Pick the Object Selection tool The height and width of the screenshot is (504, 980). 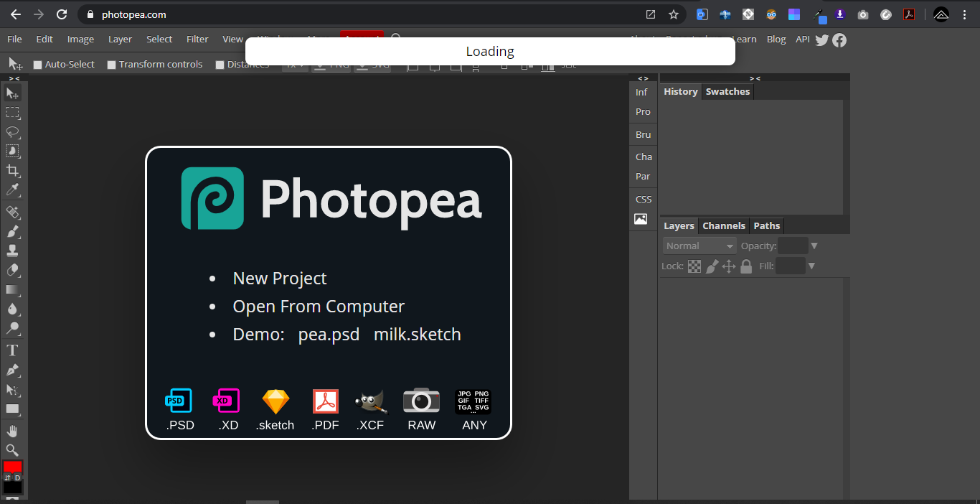(x=12, y=151)
